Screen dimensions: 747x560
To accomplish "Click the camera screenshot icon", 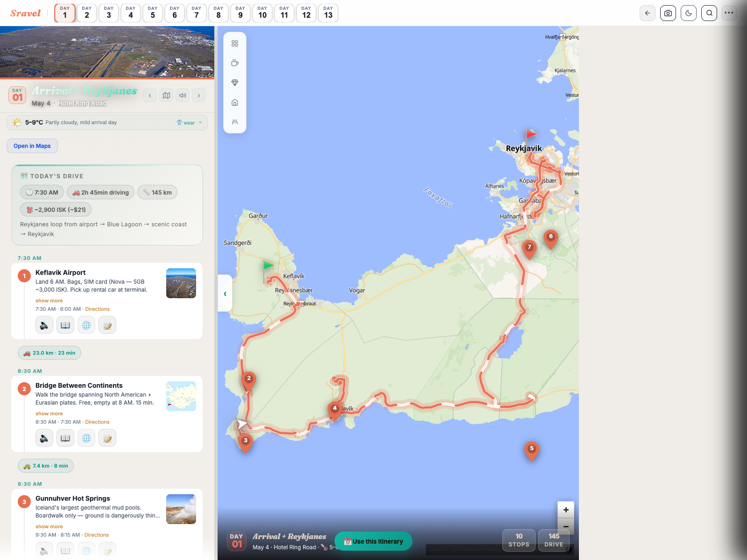I will tap(668, 13).
